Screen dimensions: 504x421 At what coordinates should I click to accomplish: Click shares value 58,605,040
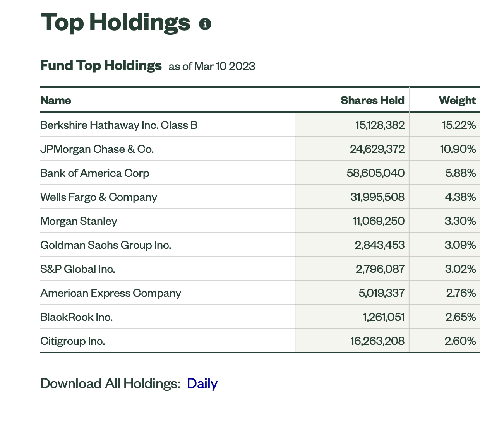tap(375, 173)
